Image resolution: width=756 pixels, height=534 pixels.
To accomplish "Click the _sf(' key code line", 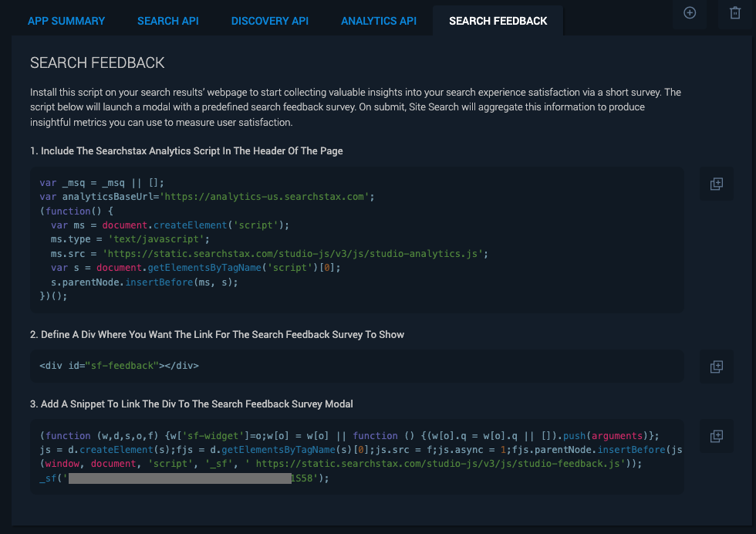I will coord(184,478).
